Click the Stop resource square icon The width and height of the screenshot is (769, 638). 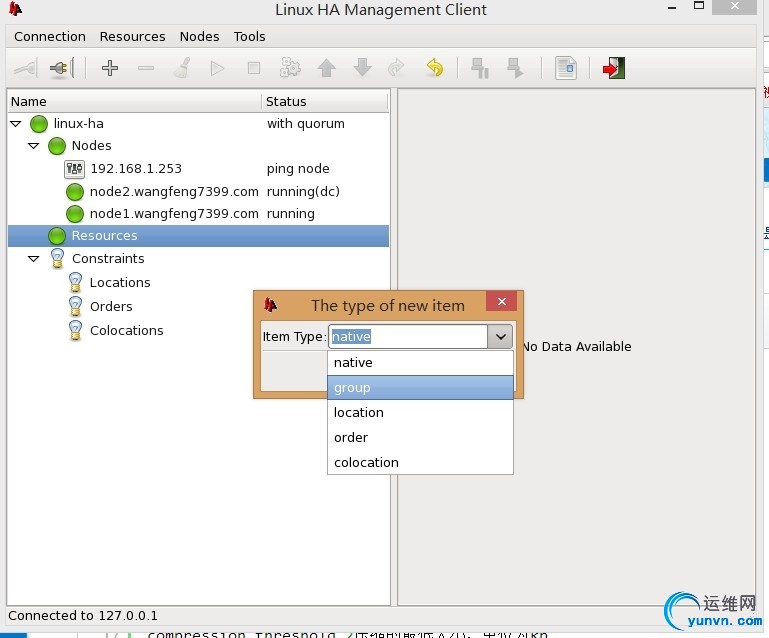click(254, 68)
